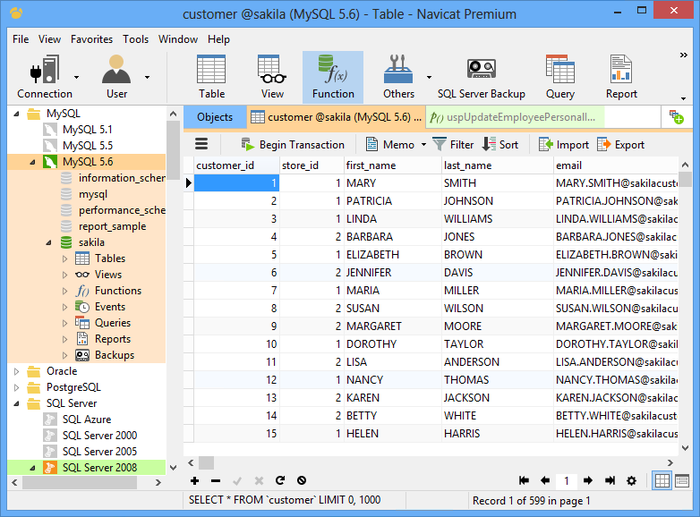Switch to form view mode
700x517 pixels.
(682, 480)
